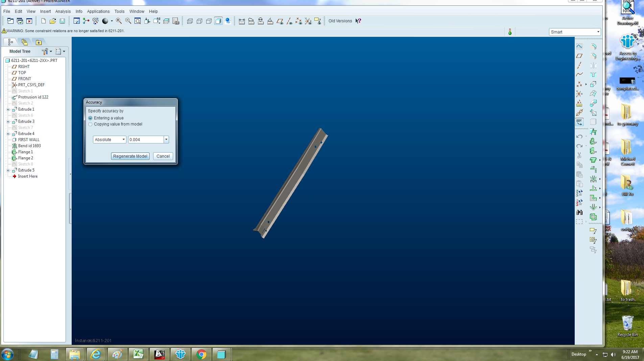644x361 pixels.
Task: Open the Smart selection filter dropdown
Action: coord(575,32)
